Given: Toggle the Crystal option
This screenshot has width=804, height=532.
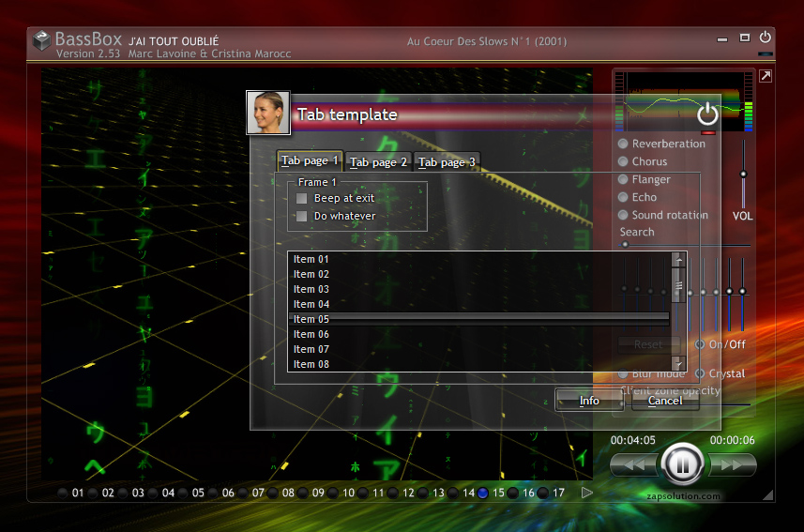Looking at the screenshot, I should (700, 373).
